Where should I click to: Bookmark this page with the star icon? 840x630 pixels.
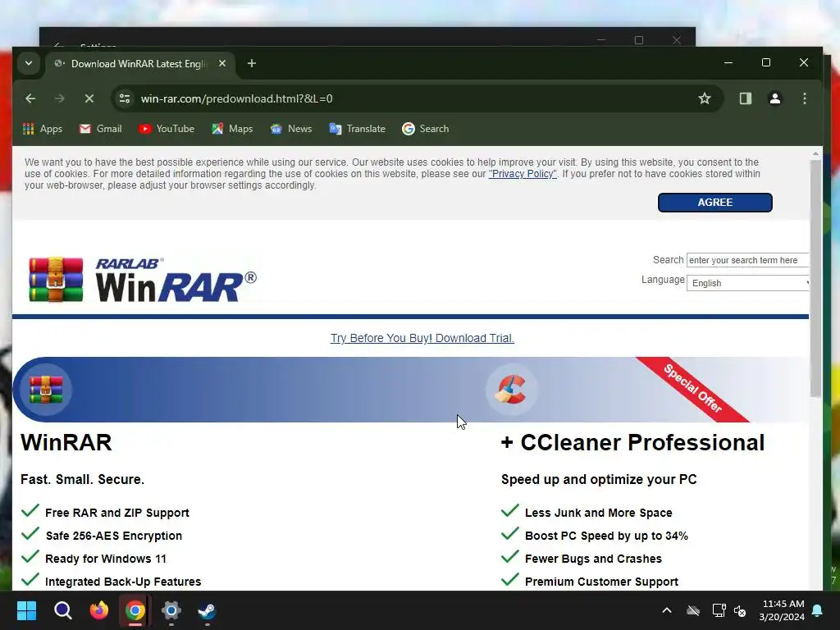click(705, 98)
